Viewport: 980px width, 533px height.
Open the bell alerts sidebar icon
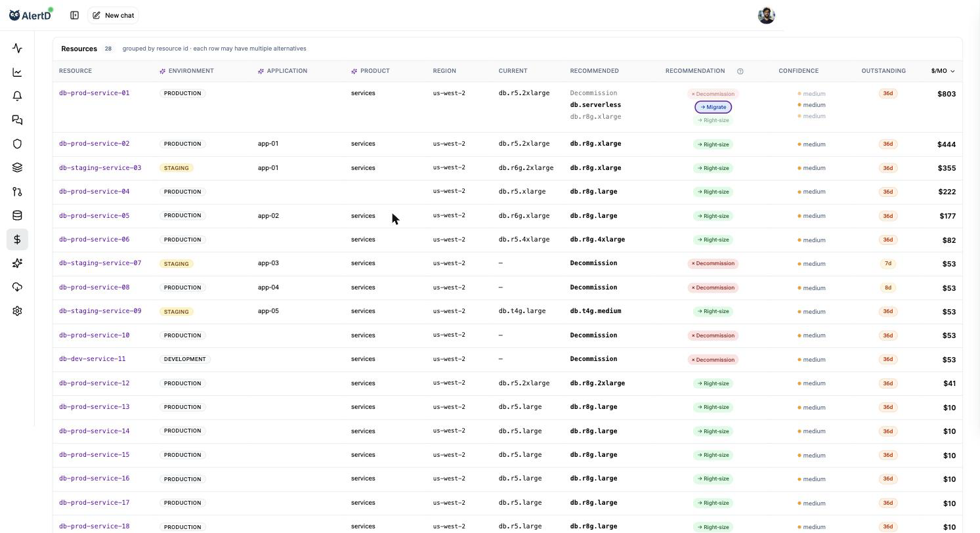click(17, 96)
